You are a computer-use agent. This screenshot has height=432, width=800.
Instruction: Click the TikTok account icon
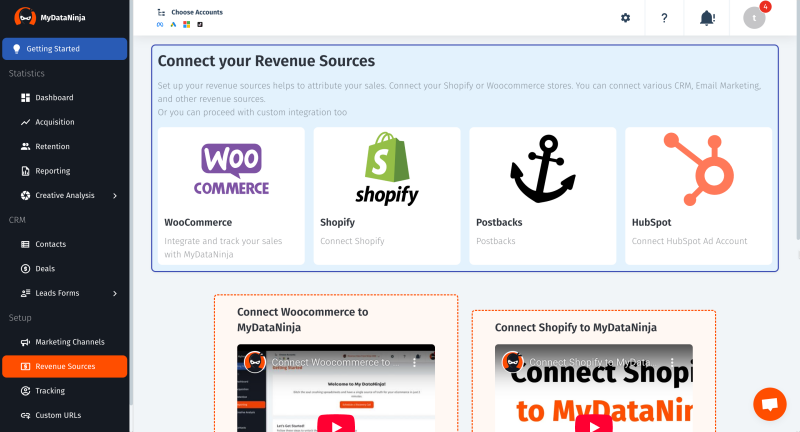(199, 24)
